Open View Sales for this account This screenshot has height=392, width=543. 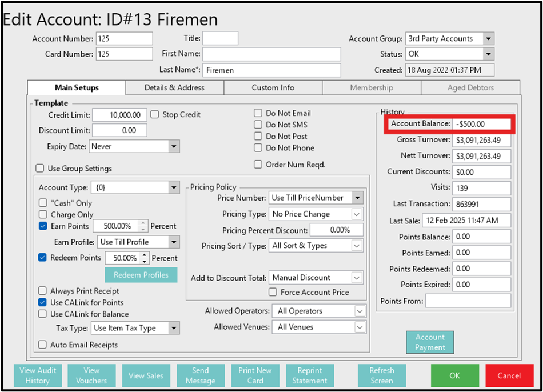[x=146, y=375]
